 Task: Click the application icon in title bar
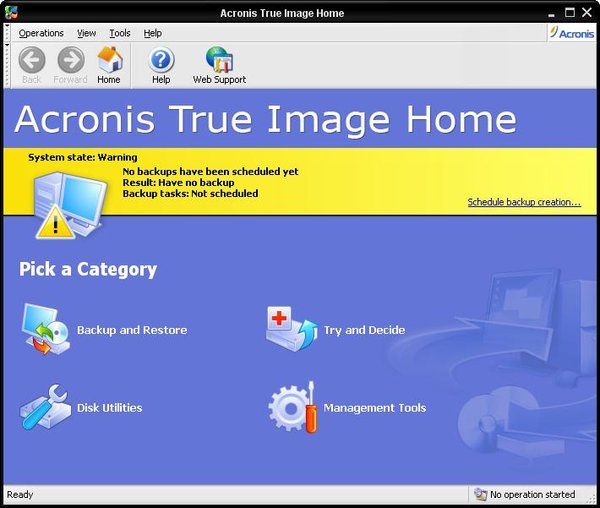pyautogui.click(x=11, y=12)
